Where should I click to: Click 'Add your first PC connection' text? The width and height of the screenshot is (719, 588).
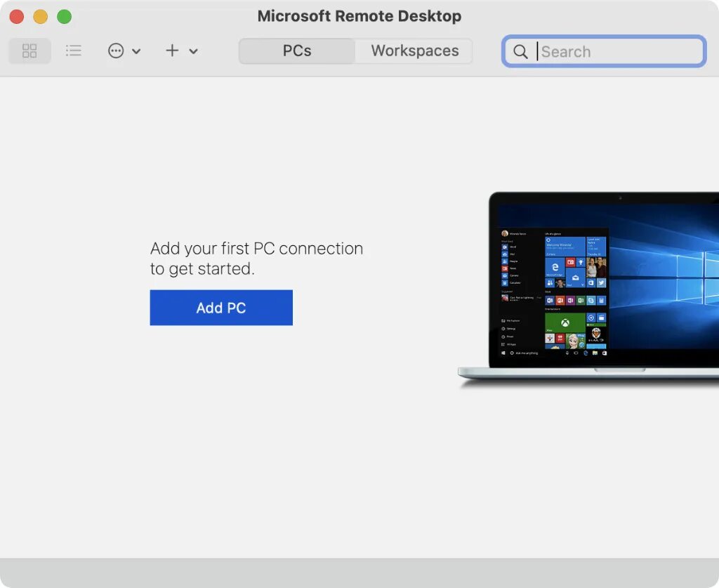point(257,249)
